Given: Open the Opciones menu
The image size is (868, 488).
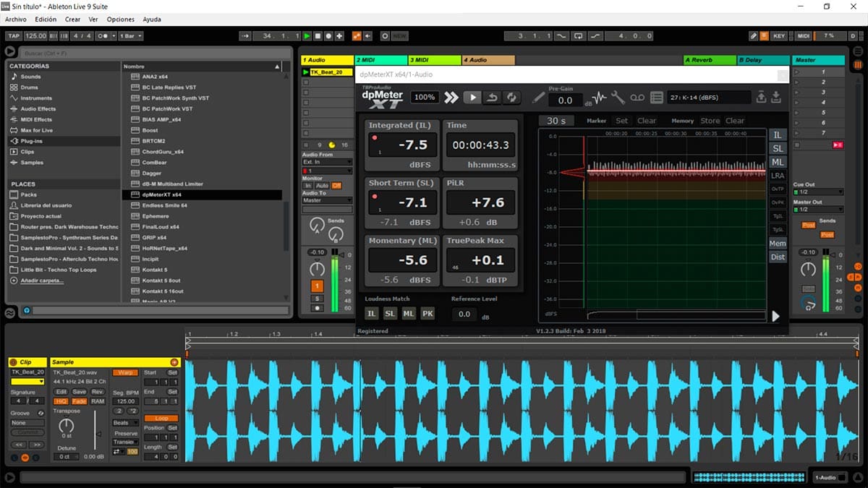Looking at the screenshot, I should (121, 20).
